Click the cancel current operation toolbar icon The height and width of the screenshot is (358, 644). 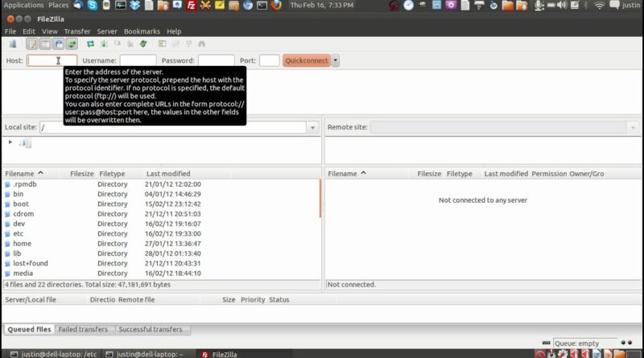(x=118, y=44)
